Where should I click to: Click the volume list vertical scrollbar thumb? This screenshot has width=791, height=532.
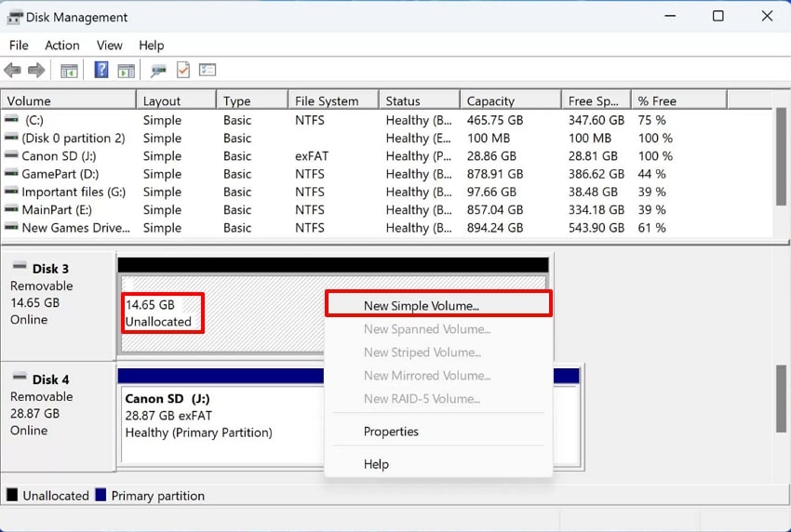click(781, 156)
